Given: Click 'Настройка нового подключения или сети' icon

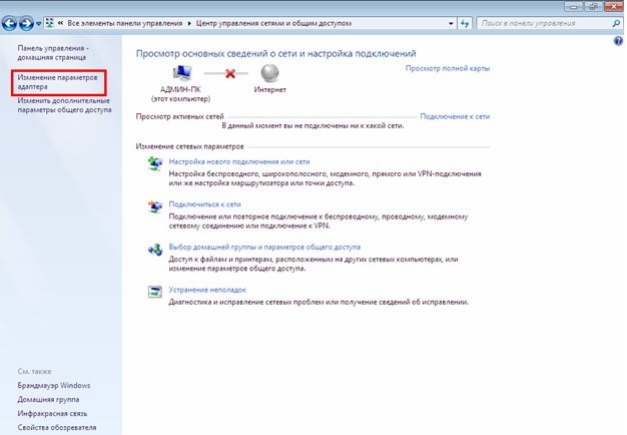Looking at the screenshot, I should coord(155,164).
